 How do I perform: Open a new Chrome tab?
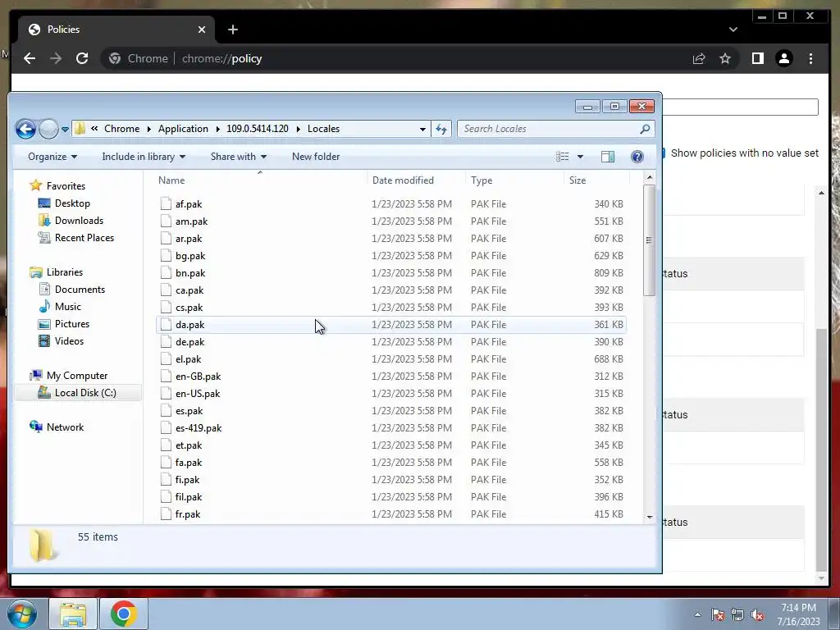tap(232, 30)
